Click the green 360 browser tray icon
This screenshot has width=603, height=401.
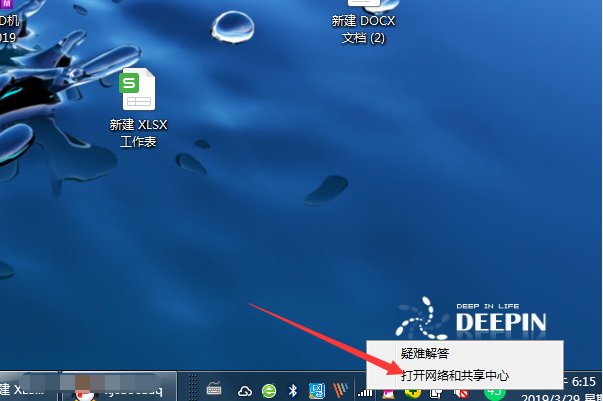pos(269,391)
